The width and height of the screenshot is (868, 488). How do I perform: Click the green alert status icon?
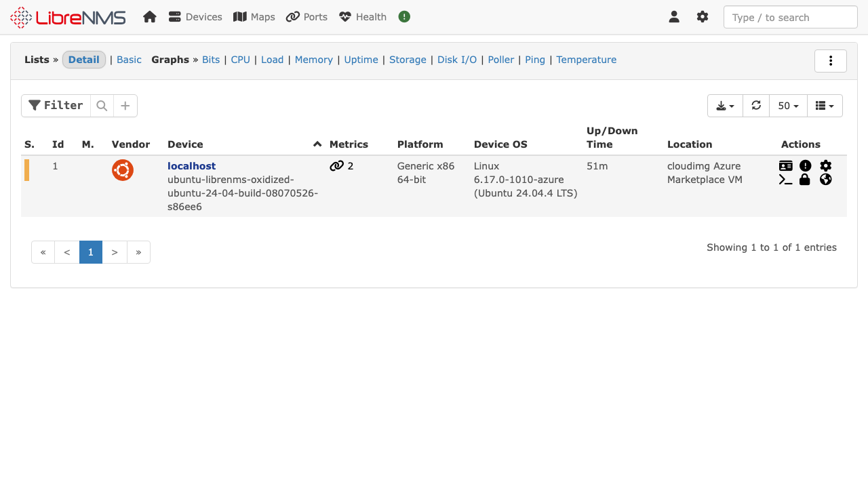click(x=404, y=17)
